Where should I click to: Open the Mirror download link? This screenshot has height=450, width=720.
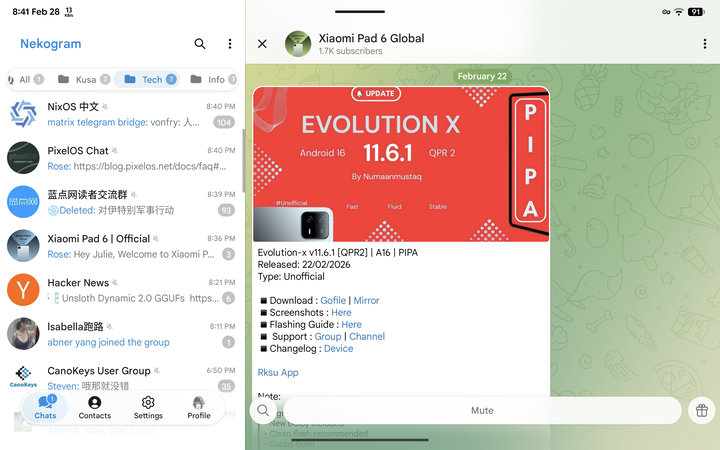[x=366, y=300]
